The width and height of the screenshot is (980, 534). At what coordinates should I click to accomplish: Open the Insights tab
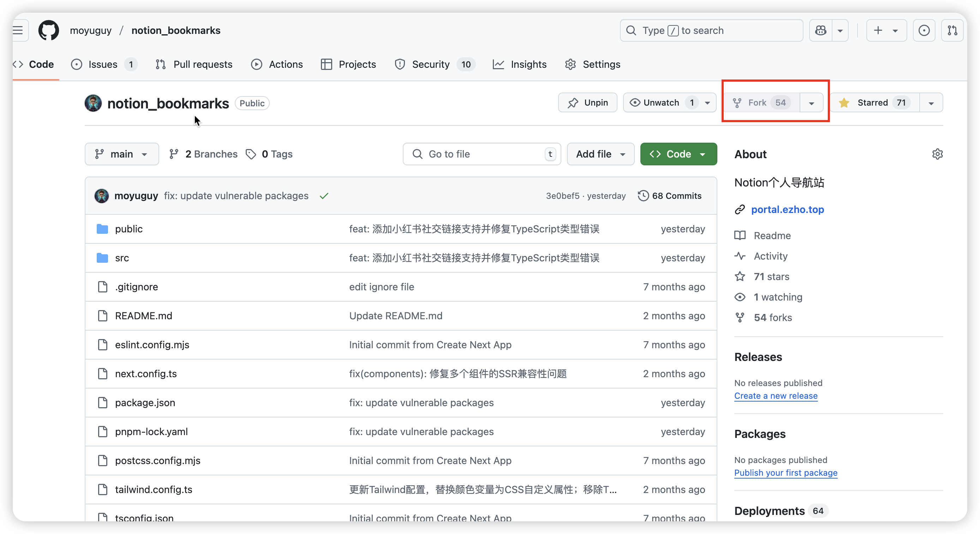[x=520, y=64]
